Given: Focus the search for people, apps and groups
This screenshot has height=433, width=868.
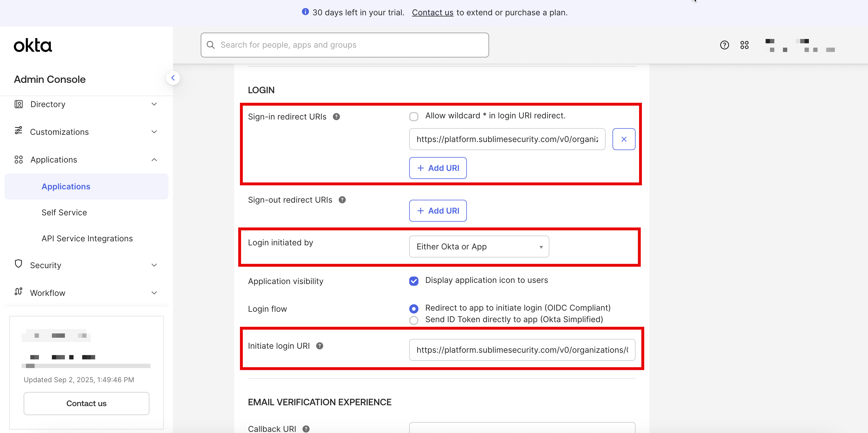Looking at the screenshot, I should pos(344,45).
